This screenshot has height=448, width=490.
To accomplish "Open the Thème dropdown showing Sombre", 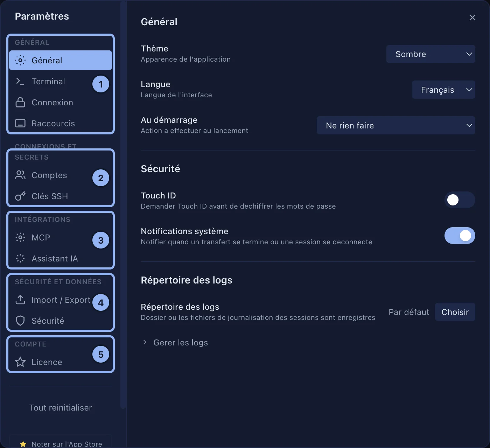I will point(430,54).
